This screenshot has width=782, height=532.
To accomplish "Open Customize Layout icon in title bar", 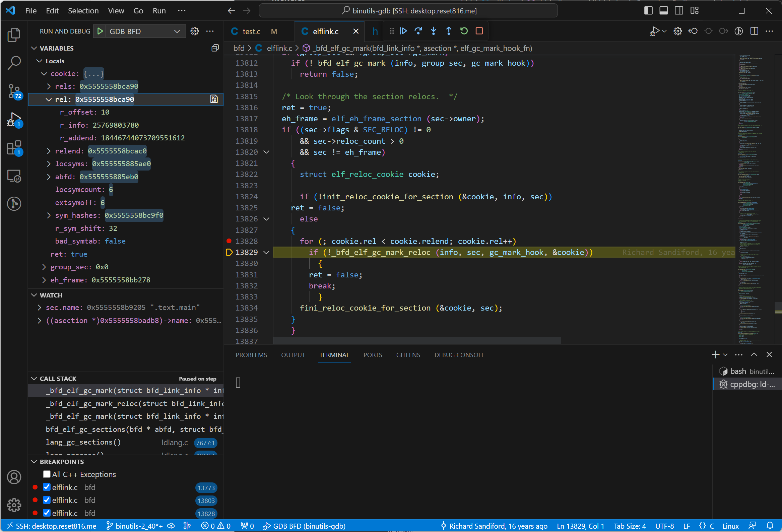I will [x=695, y=11].
